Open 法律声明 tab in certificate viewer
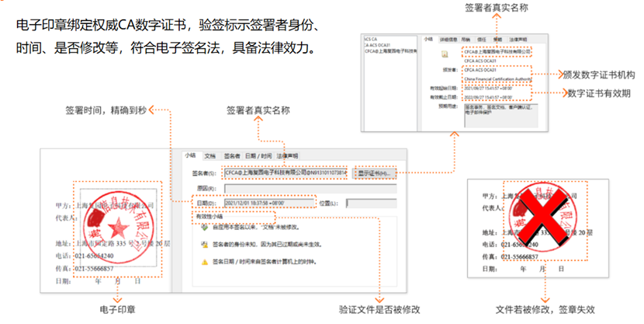644x324 pixels. pos(518,40)
